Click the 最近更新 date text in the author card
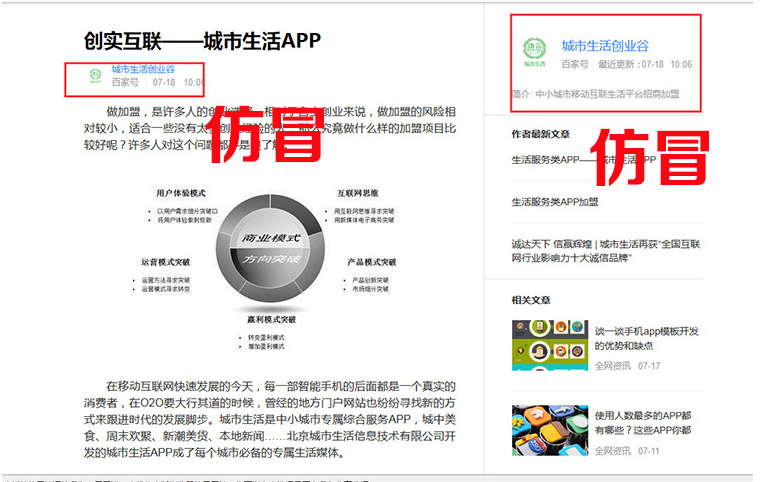The height and width of the screenshot is (482, 761). coord(645,64)
